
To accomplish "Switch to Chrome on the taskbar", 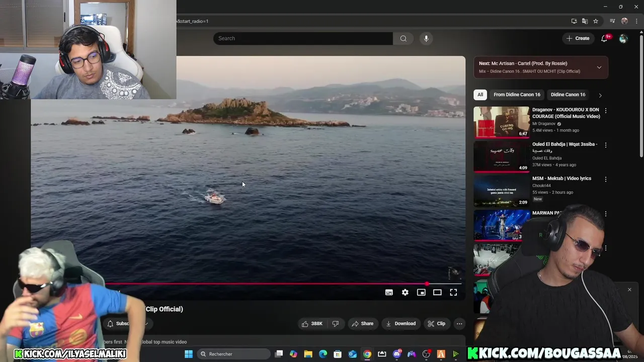I will [367, 354].
